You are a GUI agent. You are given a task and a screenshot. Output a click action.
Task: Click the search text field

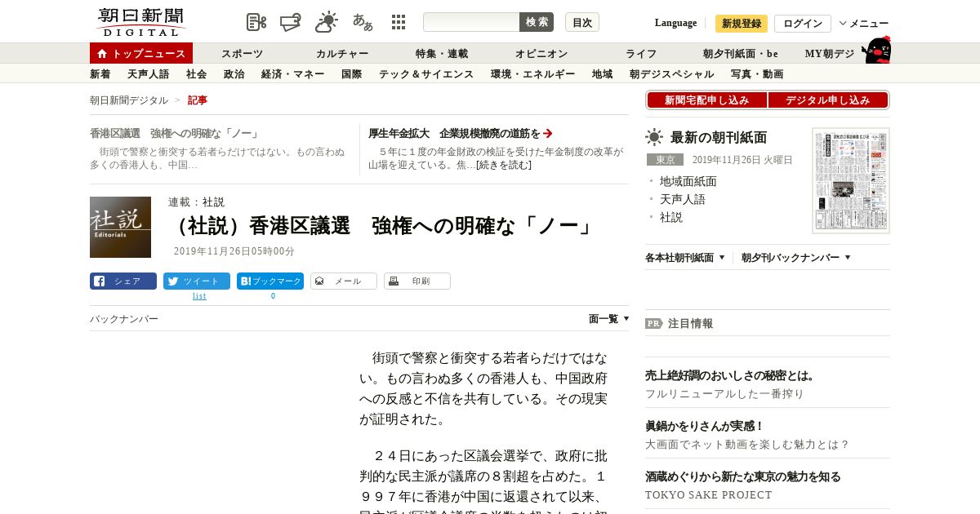click(471, 22)
